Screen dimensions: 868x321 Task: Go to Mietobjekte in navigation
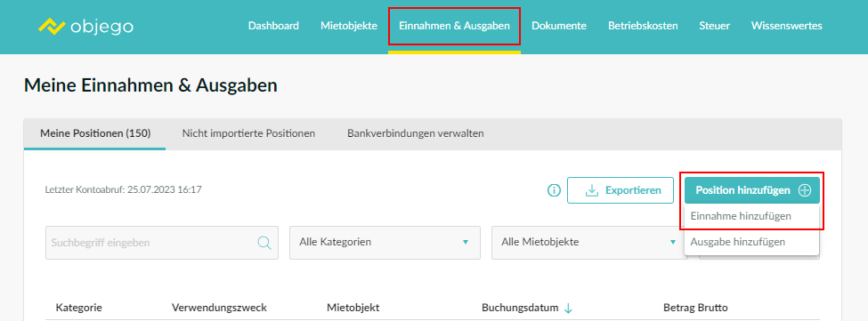pyautogui.click(x=349, y=26)
